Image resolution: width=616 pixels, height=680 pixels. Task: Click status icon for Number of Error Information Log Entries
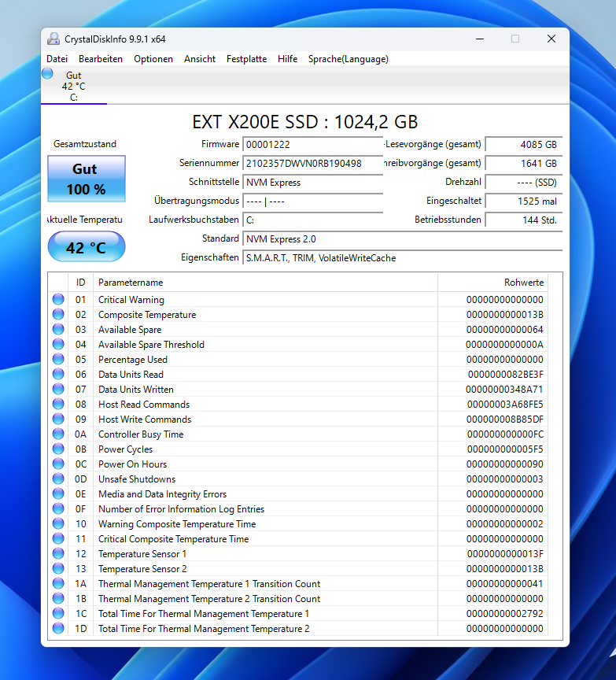tap(58, 508)
